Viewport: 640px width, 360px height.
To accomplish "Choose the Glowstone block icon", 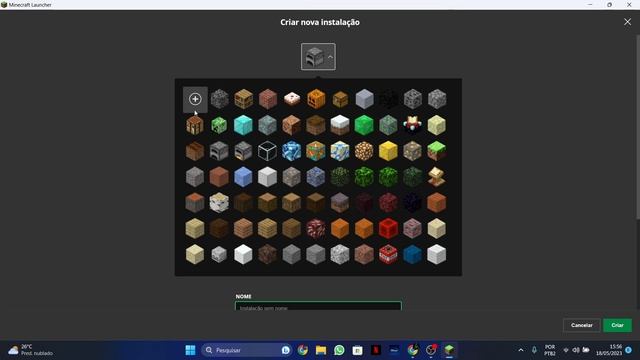I will pyautogui.click(x=364, y=151).
